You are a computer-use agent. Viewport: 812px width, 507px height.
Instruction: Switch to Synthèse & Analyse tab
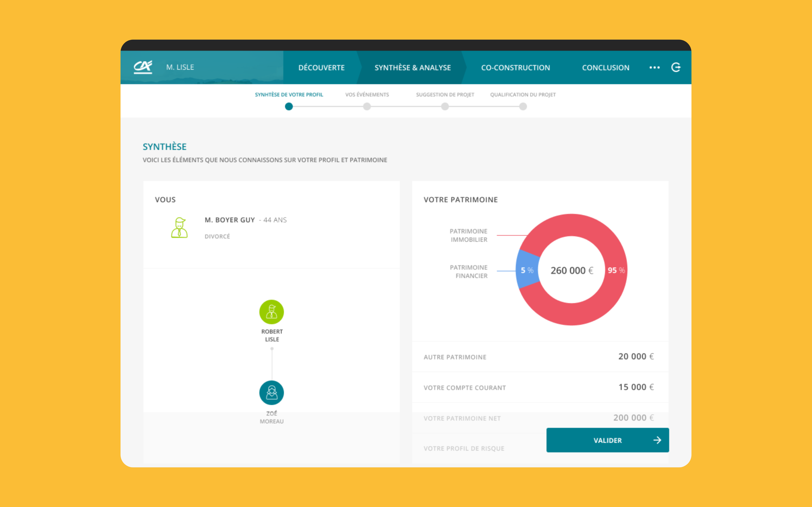pos(412,67)
